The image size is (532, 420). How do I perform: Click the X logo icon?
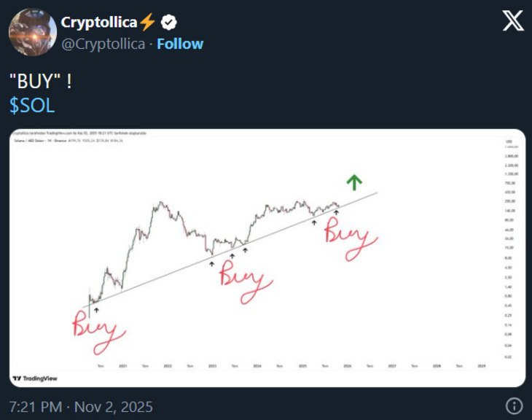513,23
